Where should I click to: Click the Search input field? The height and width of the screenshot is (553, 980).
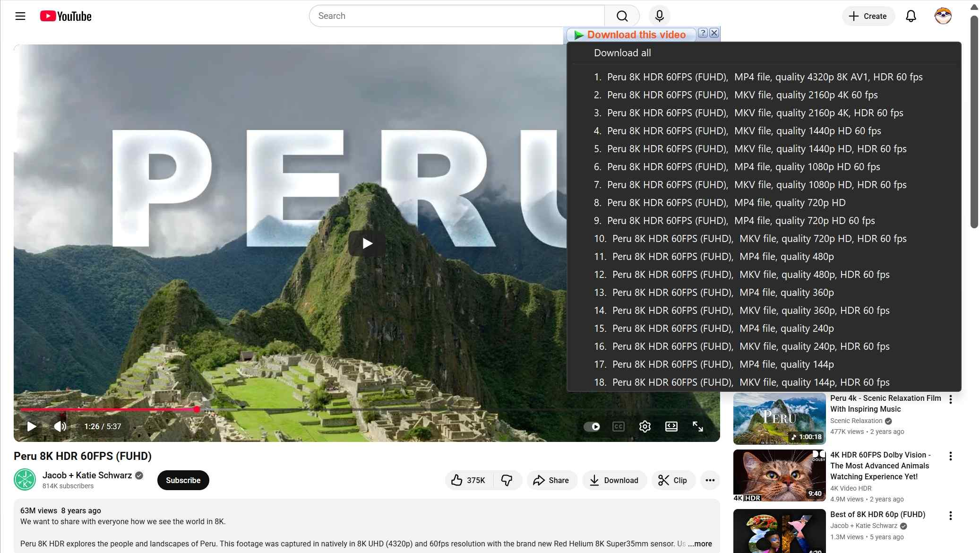pos(456,16)
